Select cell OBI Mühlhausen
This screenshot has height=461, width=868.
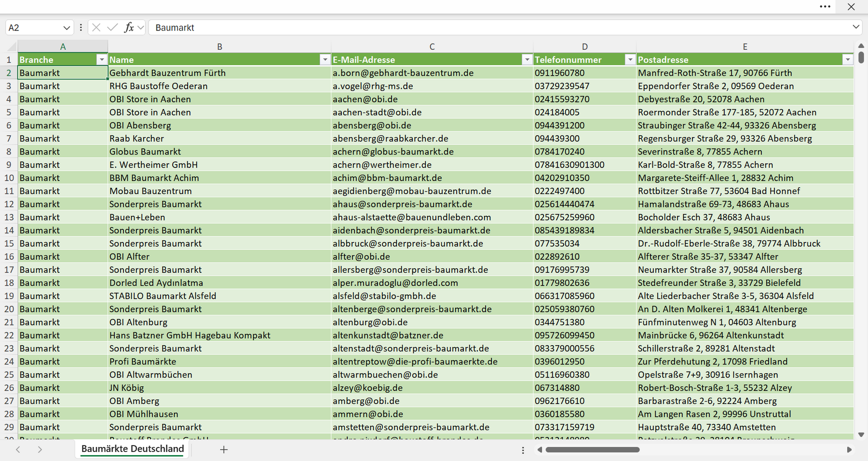(x=219, y=414)
